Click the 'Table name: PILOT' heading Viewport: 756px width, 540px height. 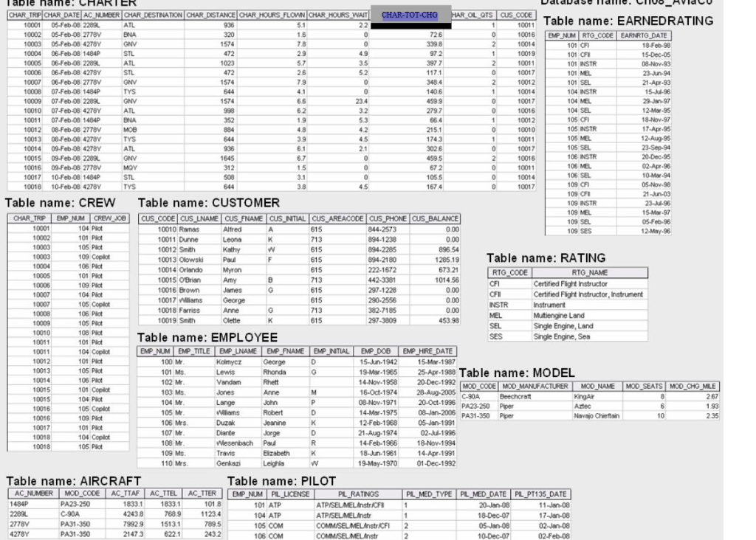point(281,481)
